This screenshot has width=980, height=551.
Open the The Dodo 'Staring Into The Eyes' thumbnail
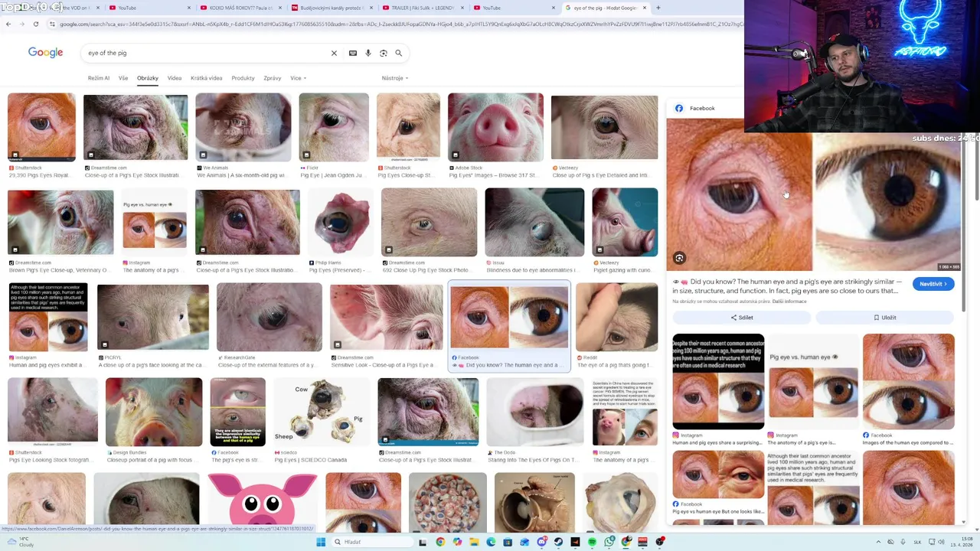pos(534,412)
